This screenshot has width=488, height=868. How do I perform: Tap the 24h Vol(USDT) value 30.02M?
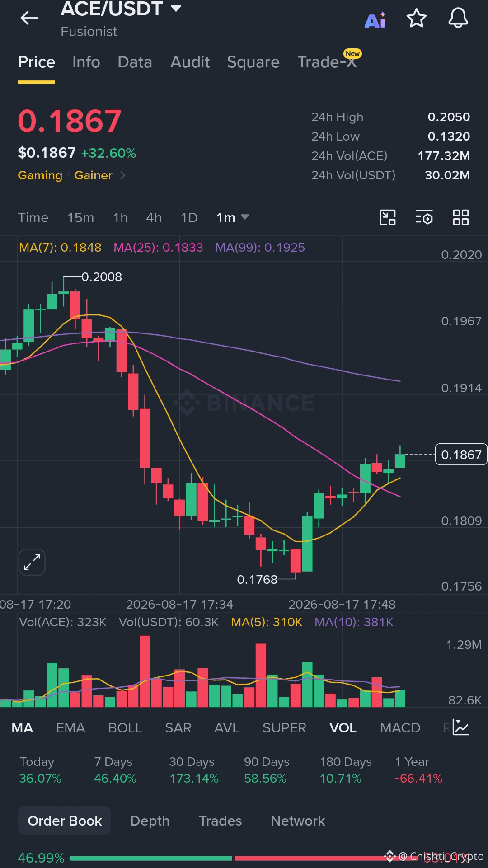pos(447,175)
